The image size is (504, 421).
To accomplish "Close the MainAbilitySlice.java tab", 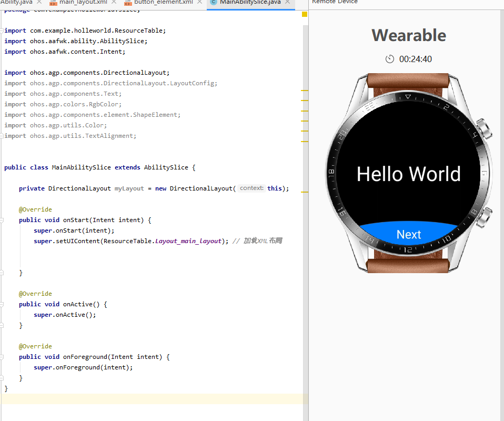I will [x=288, y=2].
